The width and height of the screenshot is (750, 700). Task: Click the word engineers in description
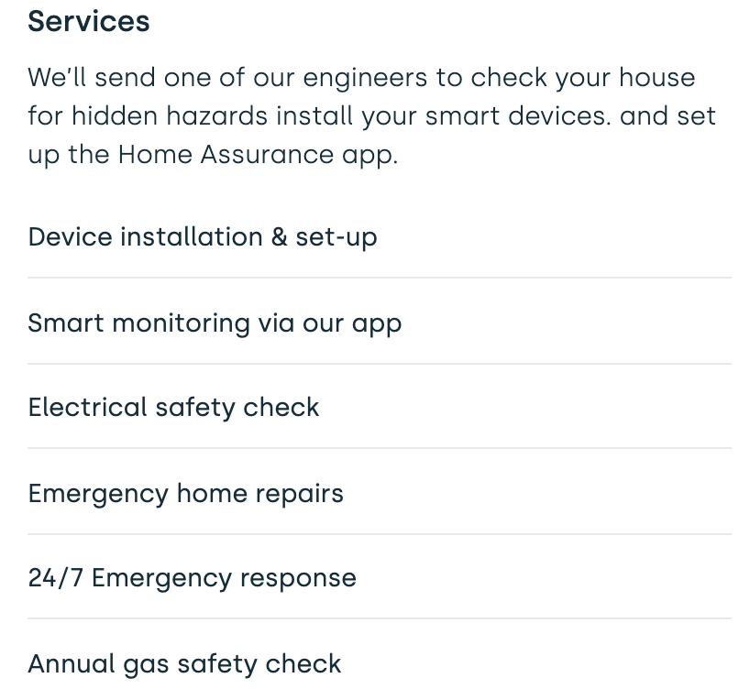(x=365, y=78)
